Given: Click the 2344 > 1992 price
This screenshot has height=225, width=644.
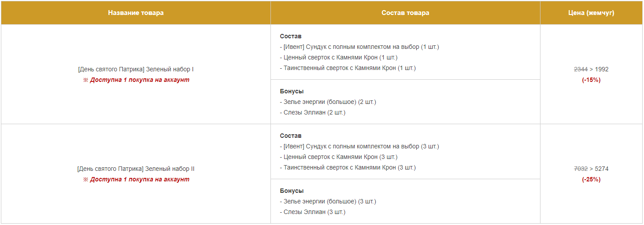Looking at the screenshot, I should pos(591,69).
